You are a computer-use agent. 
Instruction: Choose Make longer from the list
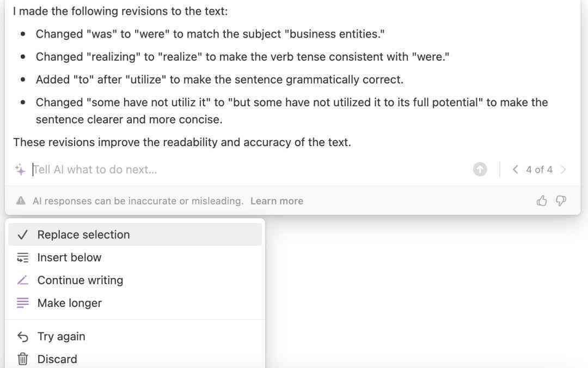point(135,303)
